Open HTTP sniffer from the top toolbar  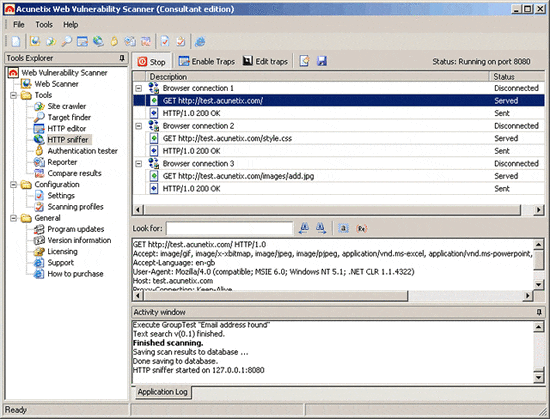click(x=98, y=41)
